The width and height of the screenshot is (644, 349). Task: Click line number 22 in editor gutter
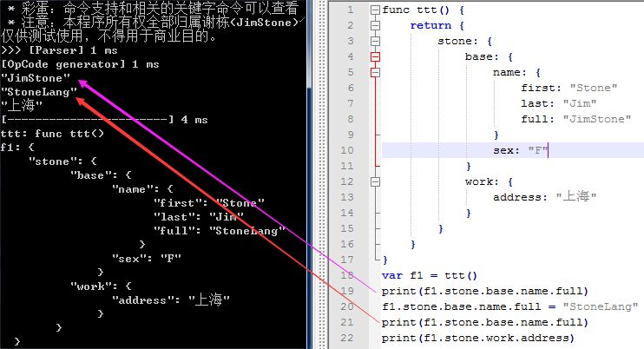pos(346,338)
